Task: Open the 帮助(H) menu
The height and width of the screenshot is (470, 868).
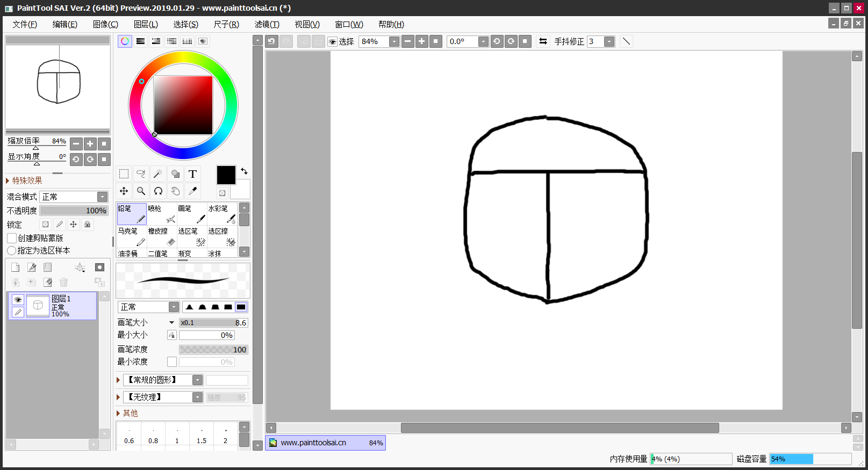Action: tap(391, 24)
